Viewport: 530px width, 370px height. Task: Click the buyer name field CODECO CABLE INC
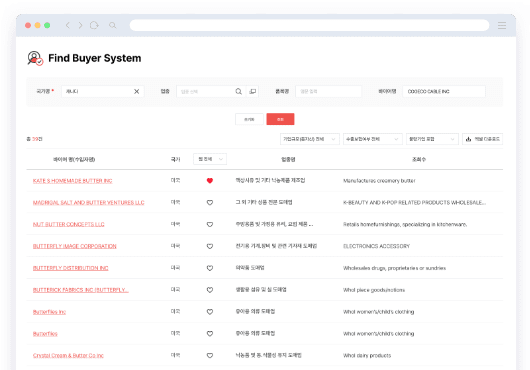(444, 92)
